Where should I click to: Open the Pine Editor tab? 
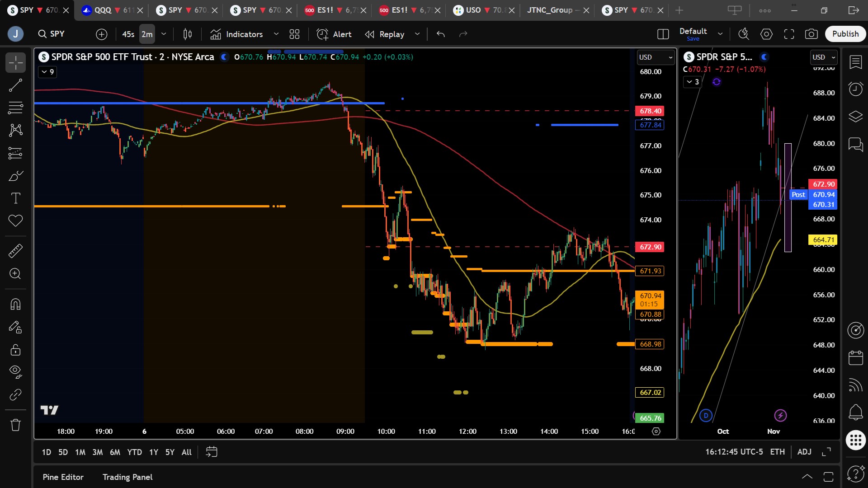point(63,477)
